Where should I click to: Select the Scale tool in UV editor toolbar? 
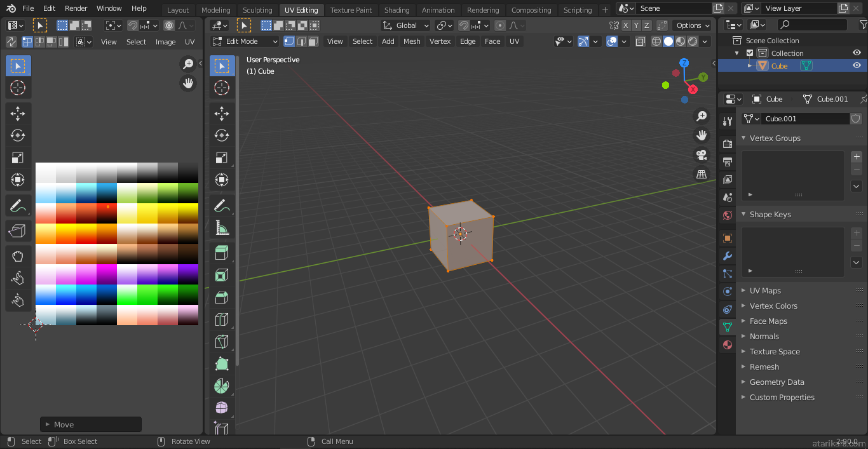[x=18, y=157]
